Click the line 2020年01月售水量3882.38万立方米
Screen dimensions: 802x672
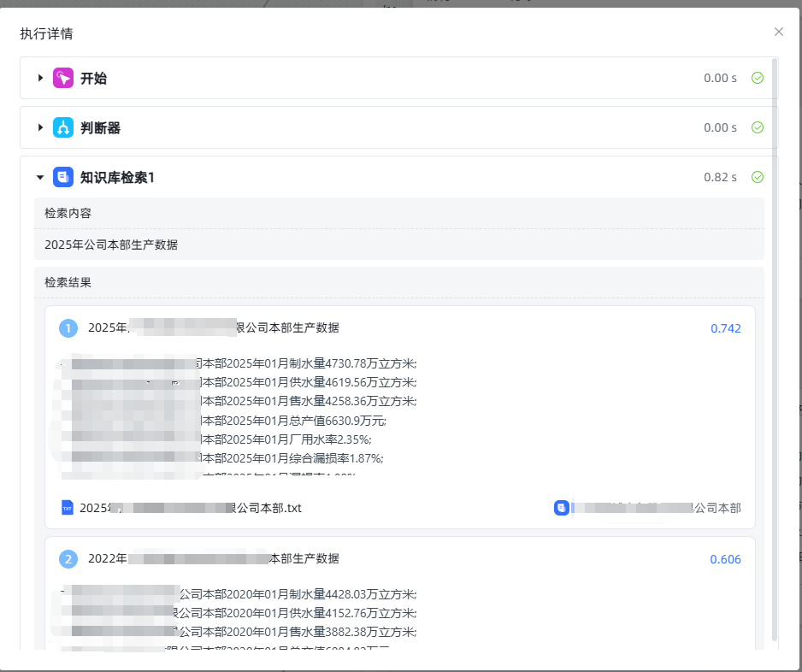point(321,632)
